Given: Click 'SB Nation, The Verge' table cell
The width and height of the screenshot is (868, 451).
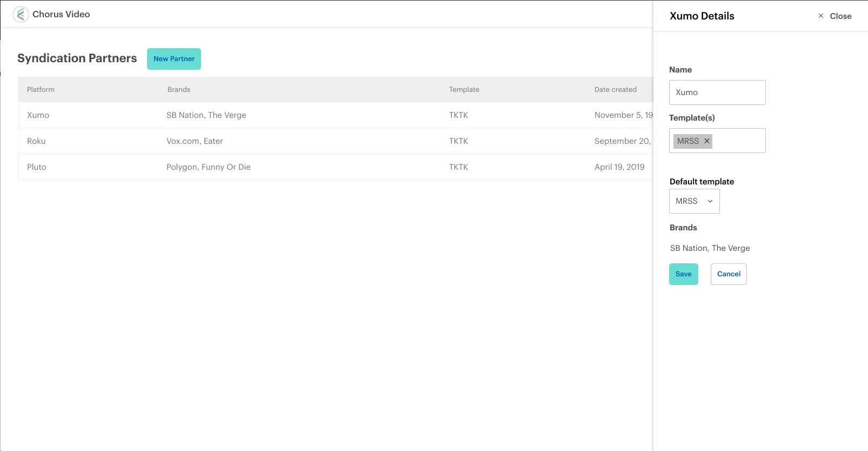Looking at the screenshot, I should (x=206, y=115).
